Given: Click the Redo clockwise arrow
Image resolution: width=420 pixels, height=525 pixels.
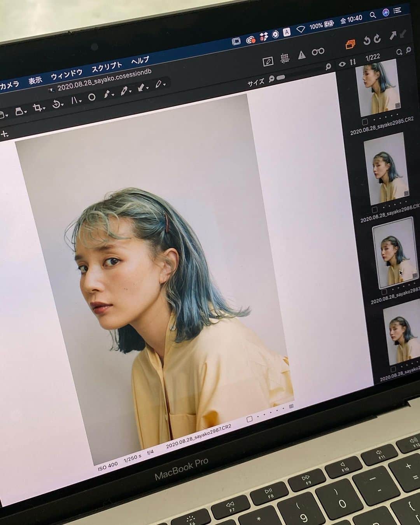Looking at the screenshot, I should [x=377, y=38].
